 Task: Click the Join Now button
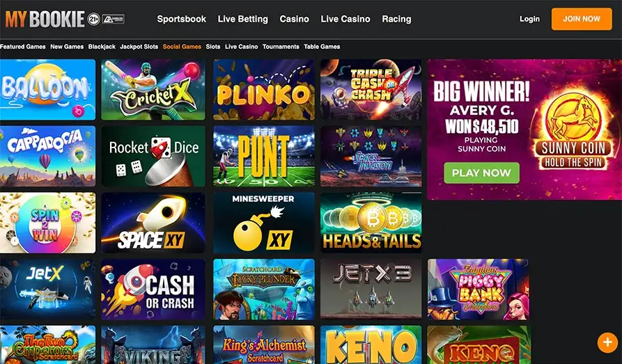(x=582, y=19)
